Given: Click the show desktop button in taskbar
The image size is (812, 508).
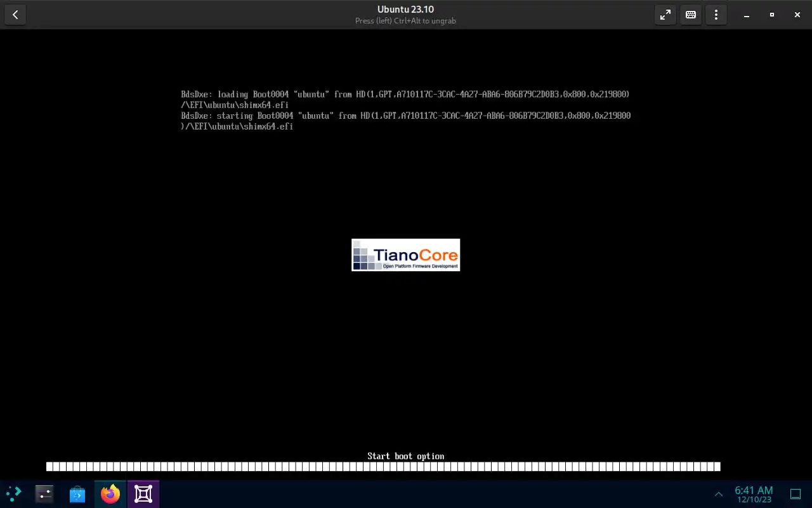Looking at the screenshot, I should click(795, 494).
